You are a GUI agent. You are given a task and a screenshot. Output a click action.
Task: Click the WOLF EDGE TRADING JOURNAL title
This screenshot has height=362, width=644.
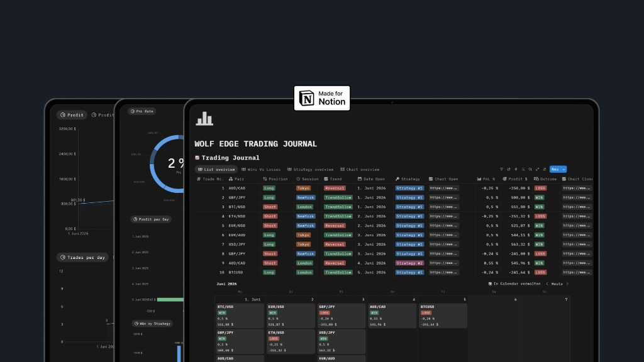(x=255, y=144)
